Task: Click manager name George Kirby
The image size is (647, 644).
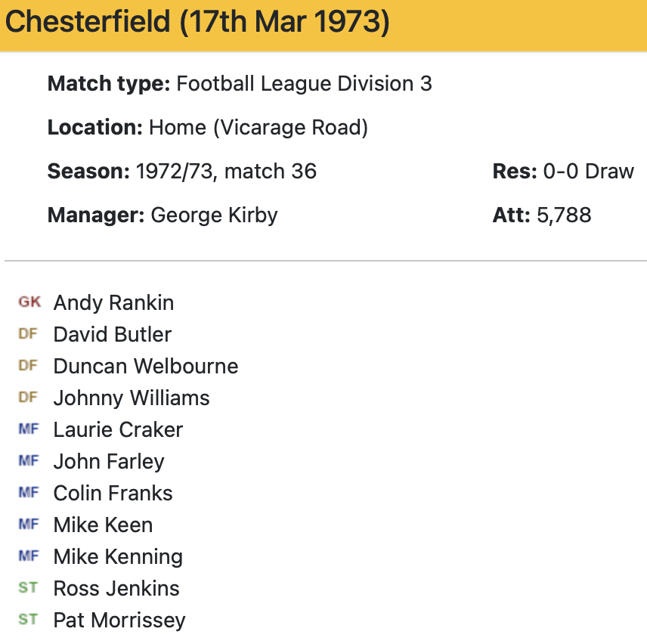Action: (214, 215)
